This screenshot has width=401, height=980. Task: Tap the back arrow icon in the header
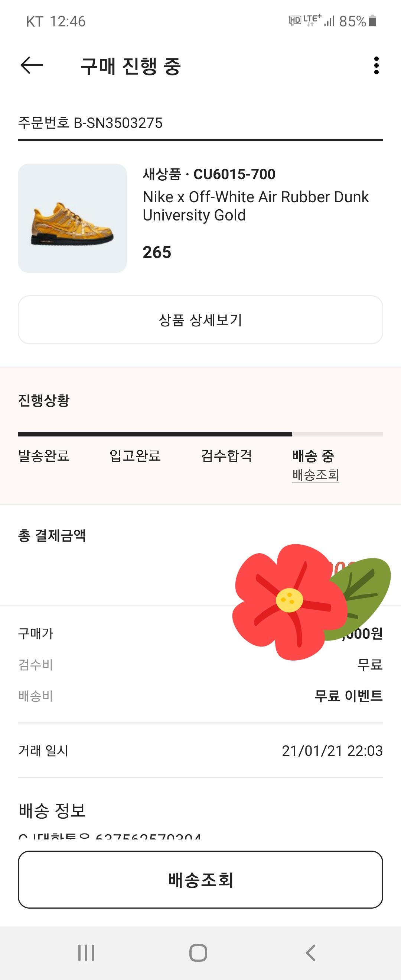(32, 65)
